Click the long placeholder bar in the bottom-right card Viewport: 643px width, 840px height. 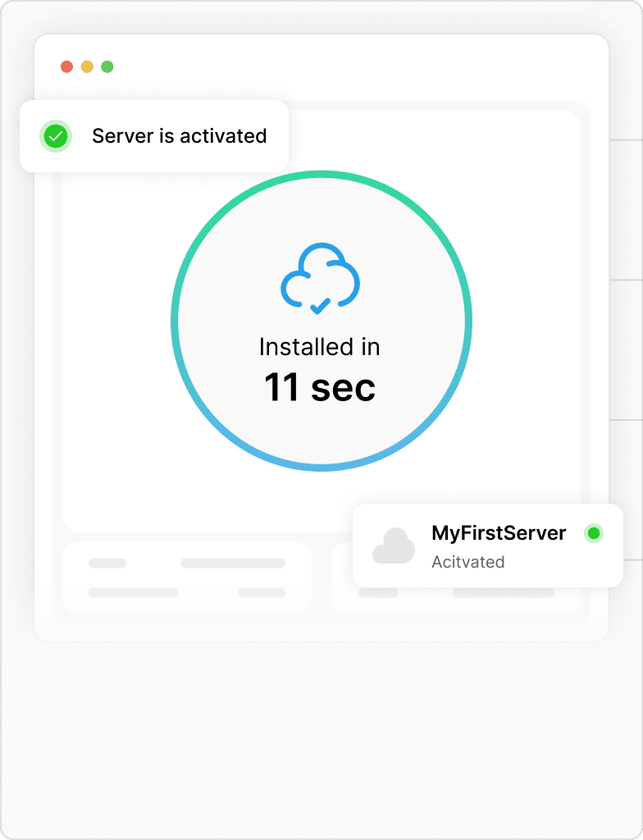504,592
